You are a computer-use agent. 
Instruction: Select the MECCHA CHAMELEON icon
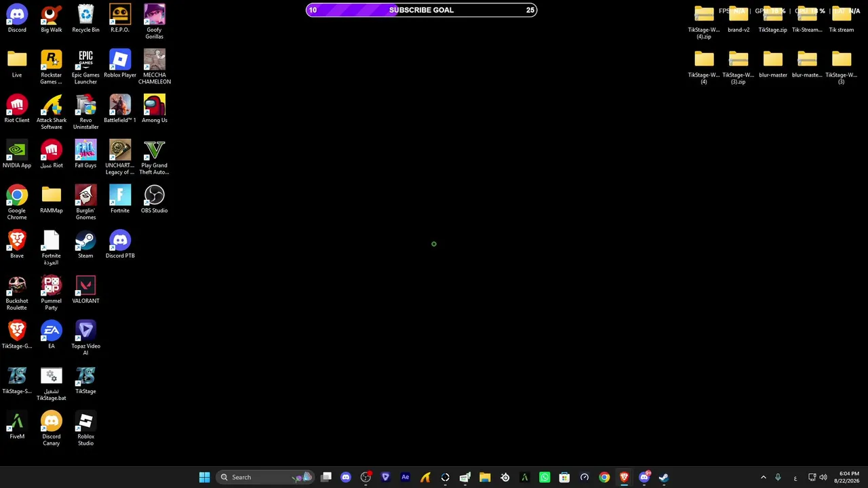point(155,67)
